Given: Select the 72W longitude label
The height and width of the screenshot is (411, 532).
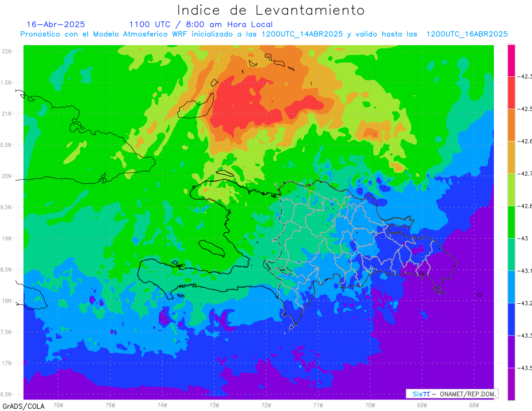Looking at the screenshot, I should click(266, 405).
